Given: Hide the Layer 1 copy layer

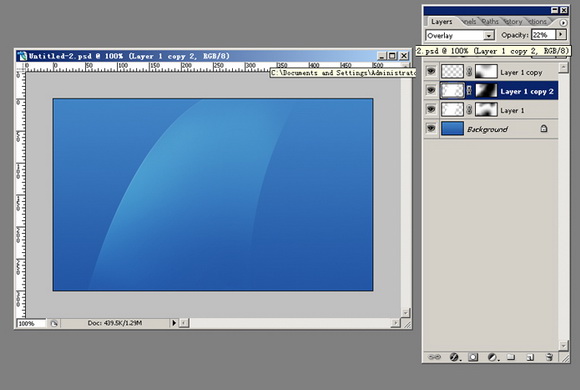Looking at the screenshot, I should point(431,71).
